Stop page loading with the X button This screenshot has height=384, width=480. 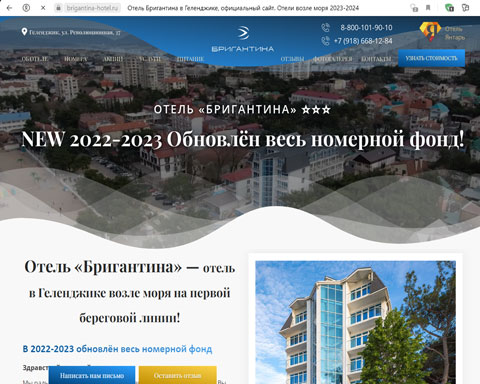tap(43, 8)
